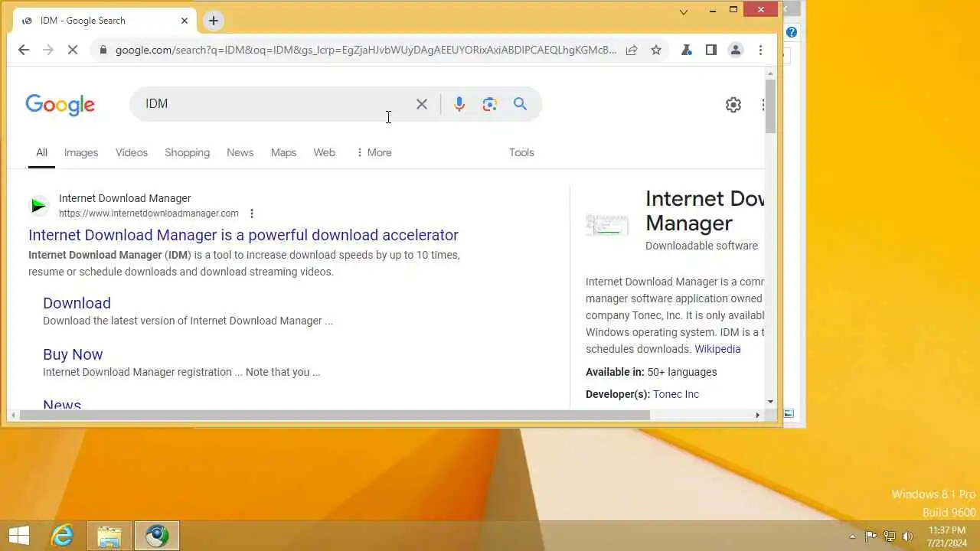Click the text www.internetdownloadmanager.com URL
980x551 pixels.
149,214
